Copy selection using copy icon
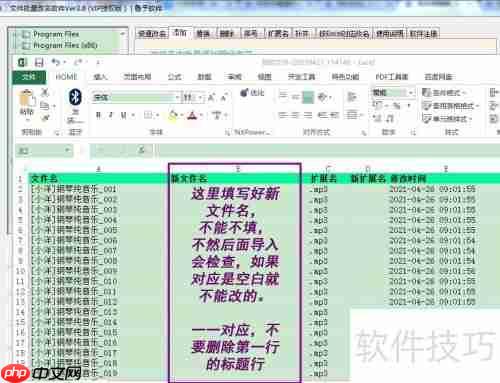 coord(45,106)
